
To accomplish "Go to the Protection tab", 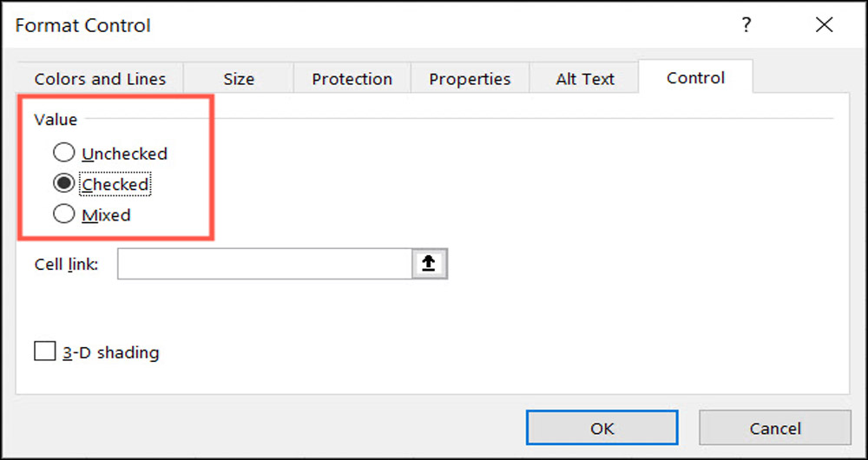I will tap(352, 79).
